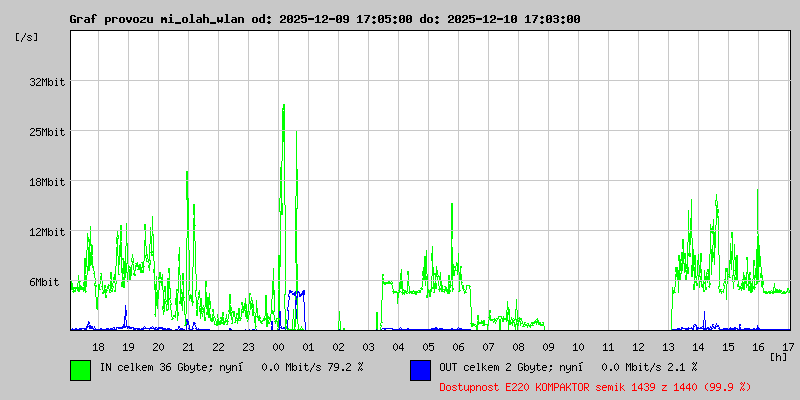Click the '03' hour axis label

tap(368, 347)
